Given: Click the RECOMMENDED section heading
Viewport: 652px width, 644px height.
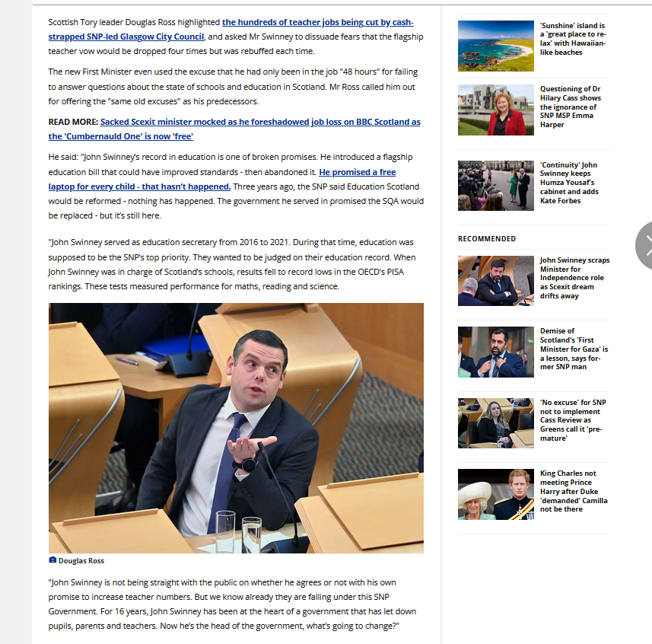Looking at the screenshot, I should pyautogui.click(x=486, y=239).
